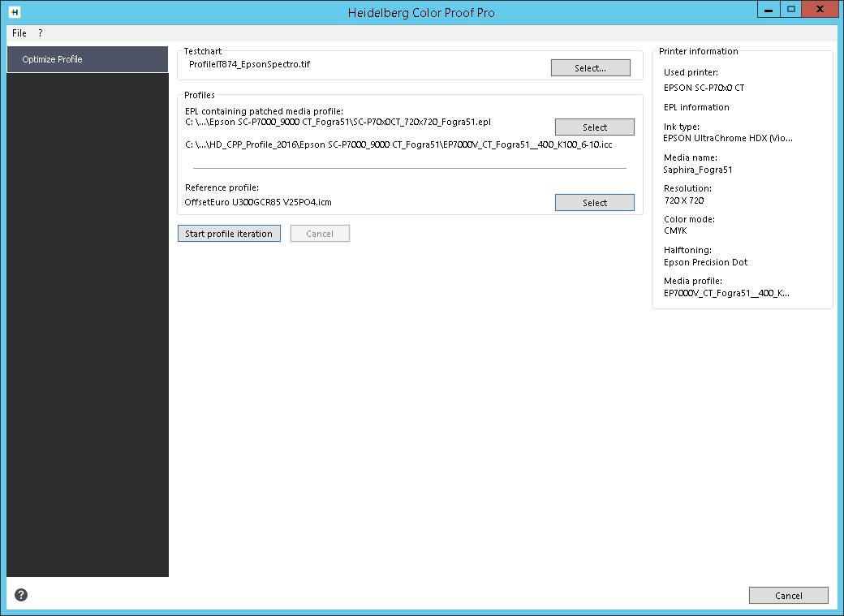Viewport: 844px width, 616px height.
Task: Click color mode value CMYK
Action: pos(675,231)
